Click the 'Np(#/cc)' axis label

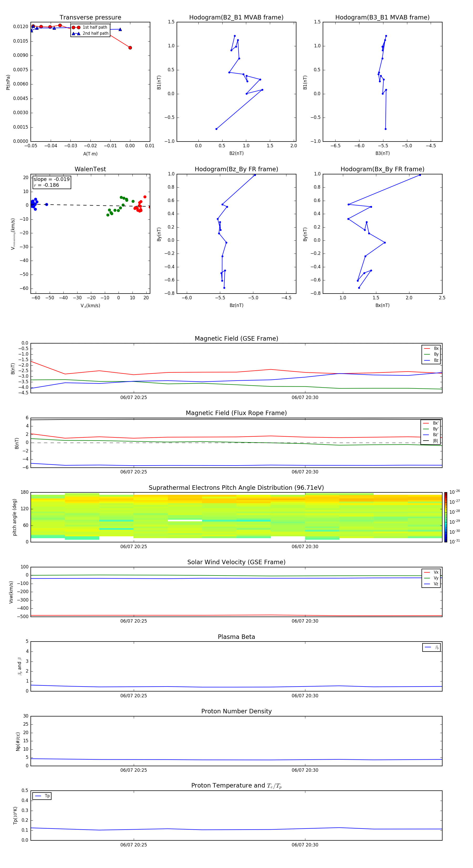[x=18, y=741]
